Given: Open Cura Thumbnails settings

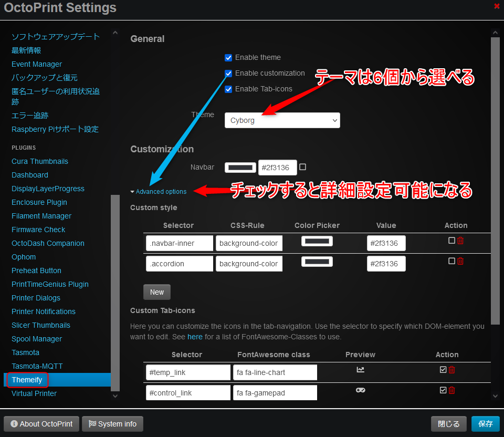Looking at the screenshot, I should coord(40,161).
